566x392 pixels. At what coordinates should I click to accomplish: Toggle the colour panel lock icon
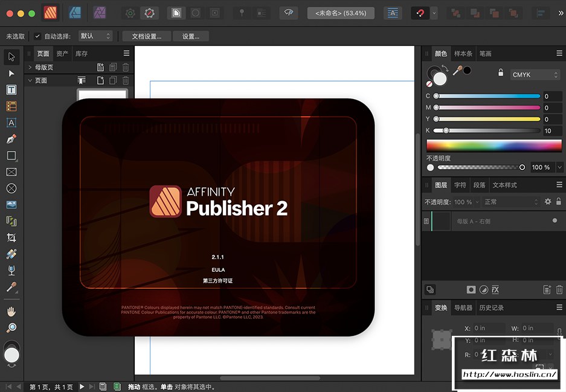[500, 73]
